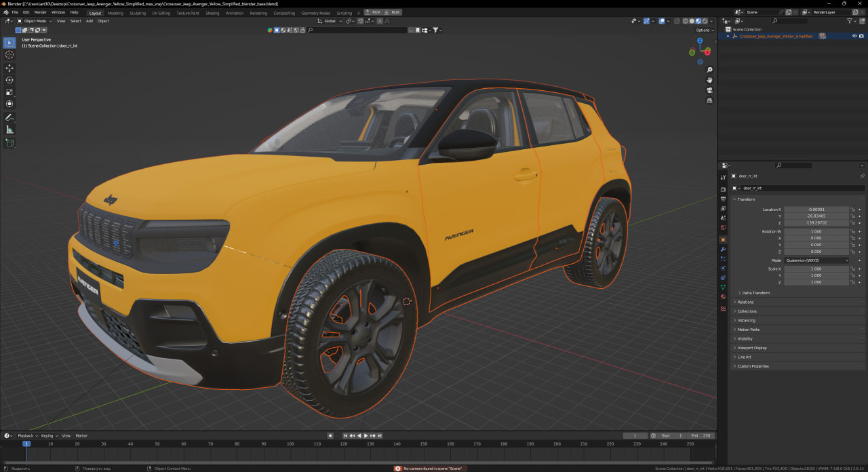Open the World properties tab
This screenshot has height=472, width=868.
coord(723,227)
